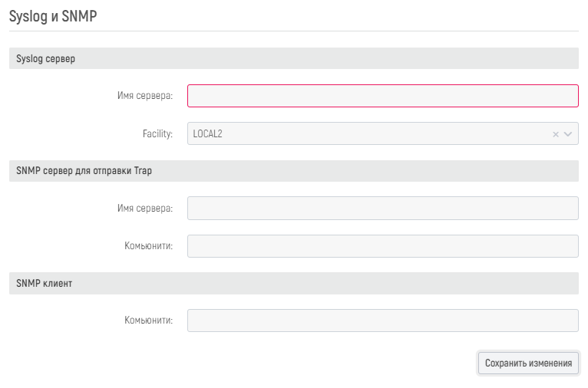Click the LOCAL2 value text in Facility

208,134
